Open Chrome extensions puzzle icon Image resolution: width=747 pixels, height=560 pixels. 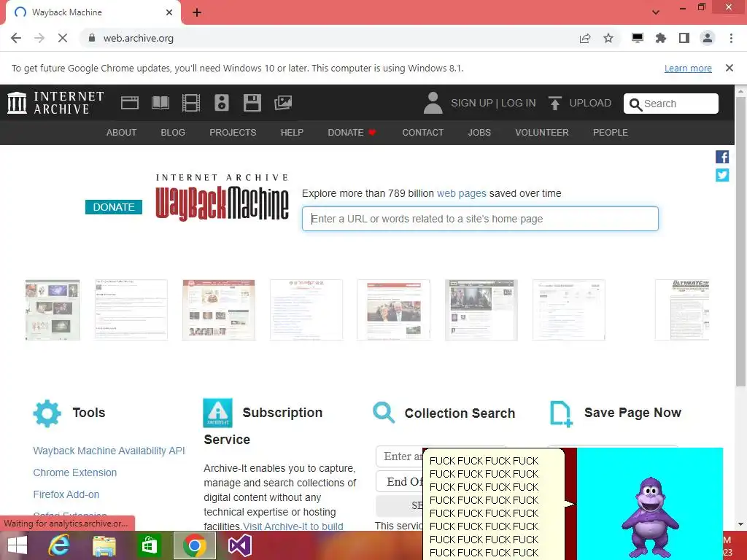pos(661,38)
